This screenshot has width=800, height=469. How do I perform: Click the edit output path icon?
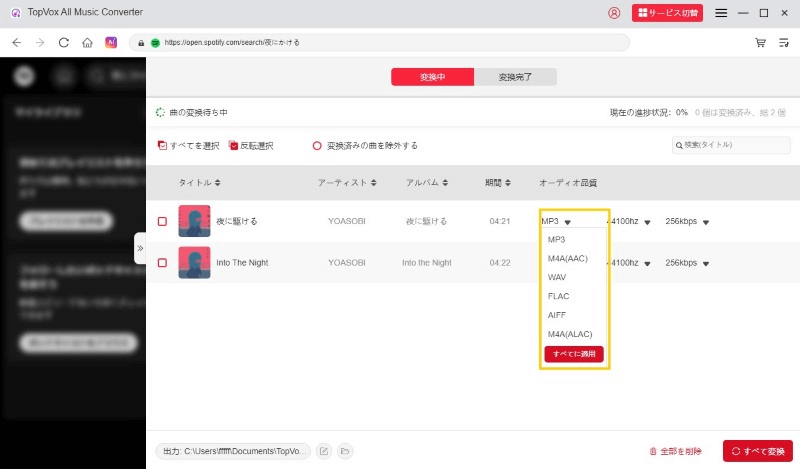[x=324, y=451]
